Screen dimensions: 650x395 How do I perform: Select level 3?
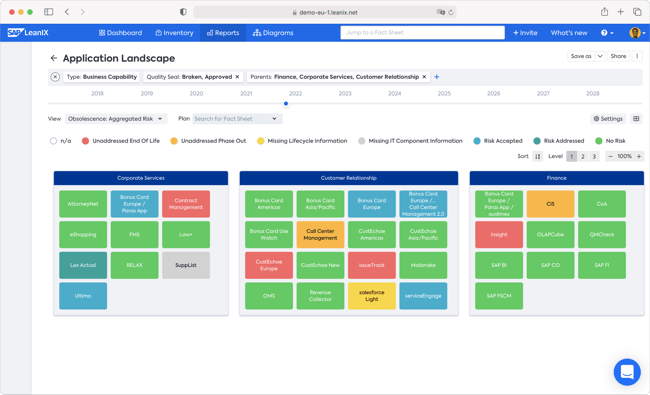(x=594, y=156)
